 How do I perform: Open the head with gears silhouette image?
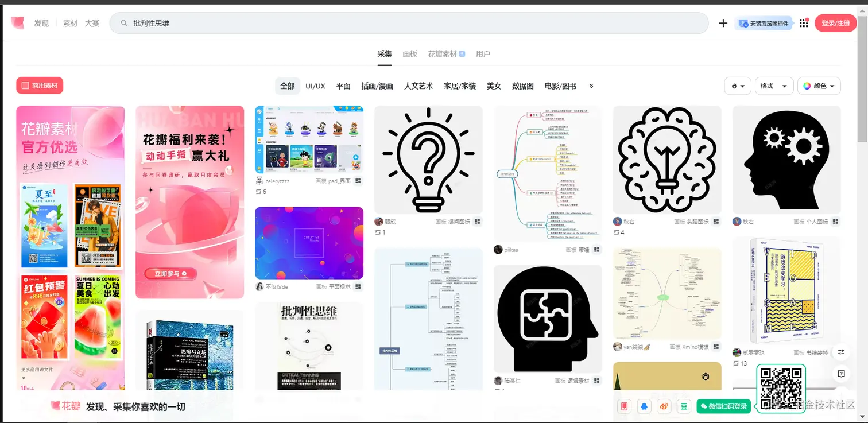(786, 160)
